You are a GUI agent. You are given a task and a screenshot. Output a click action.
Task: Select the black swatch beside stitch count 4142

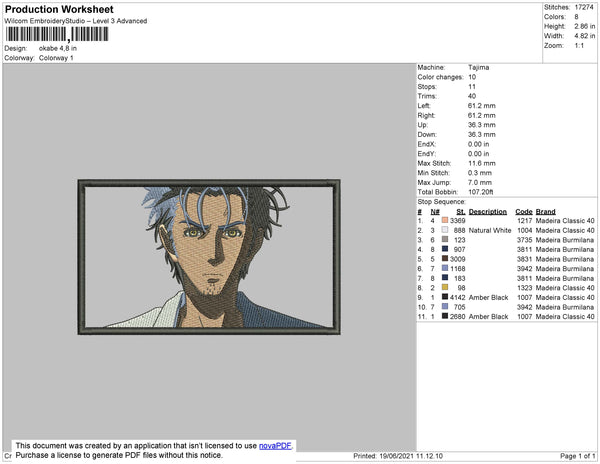[x=445, y=297]
